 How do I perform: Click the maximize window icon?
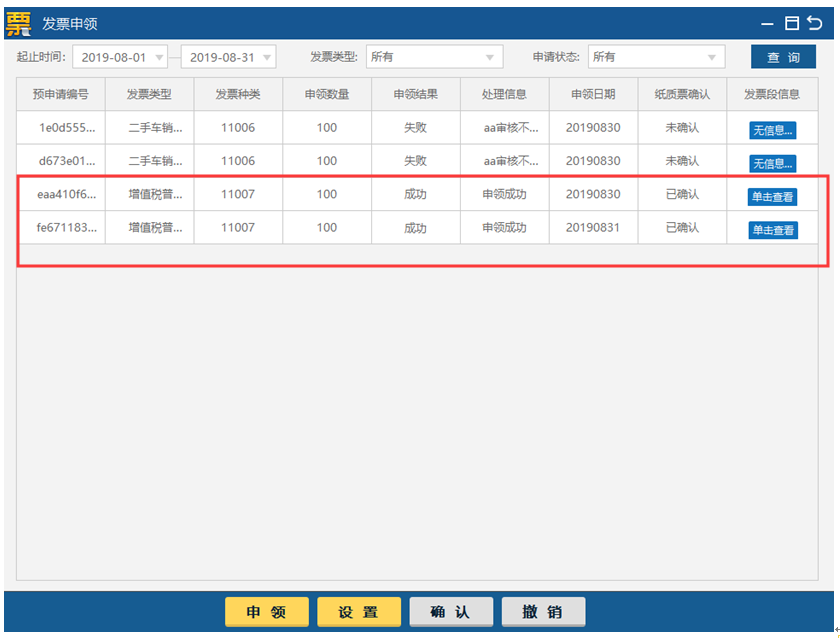point(792,23)
